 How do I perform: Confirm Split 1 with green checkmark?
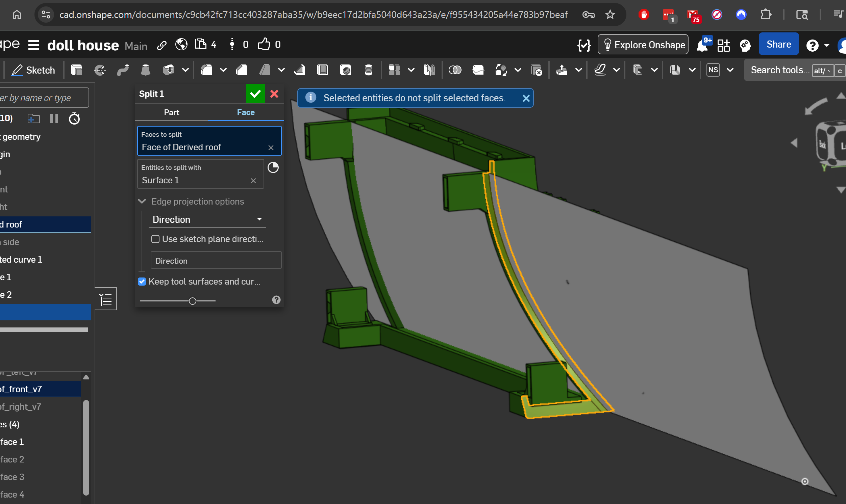click(x=255, y=94)
